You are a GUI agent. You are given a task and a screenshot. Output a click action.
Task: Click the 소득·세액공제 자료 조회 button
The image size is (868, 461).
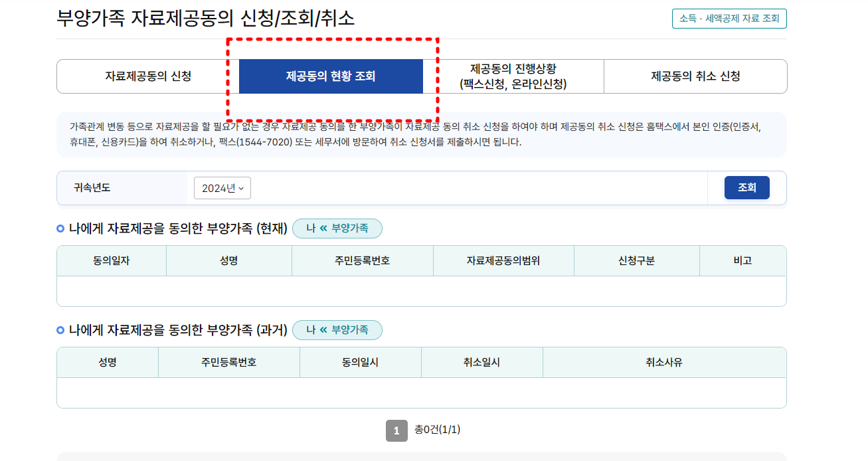click(729, 19)
